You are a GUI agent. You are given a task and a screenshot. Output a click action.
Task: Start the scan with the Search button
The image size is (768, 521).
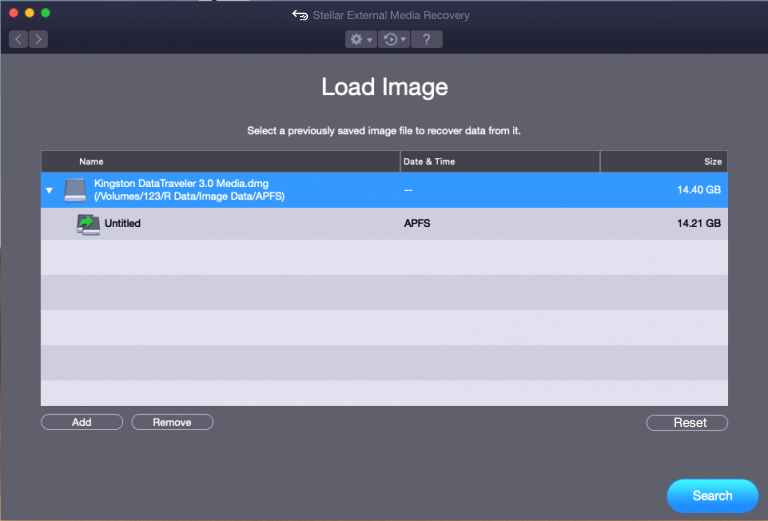click(713, 496)
